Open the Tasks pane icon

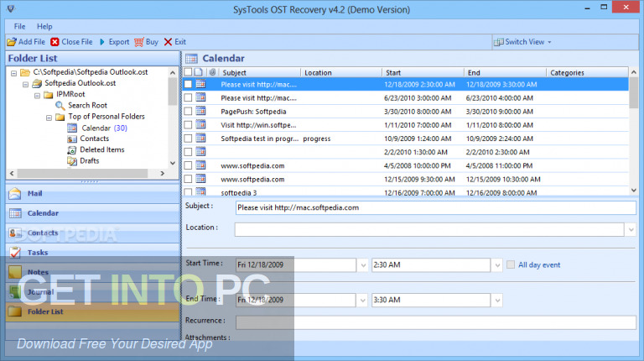click(x=15, y=253)
